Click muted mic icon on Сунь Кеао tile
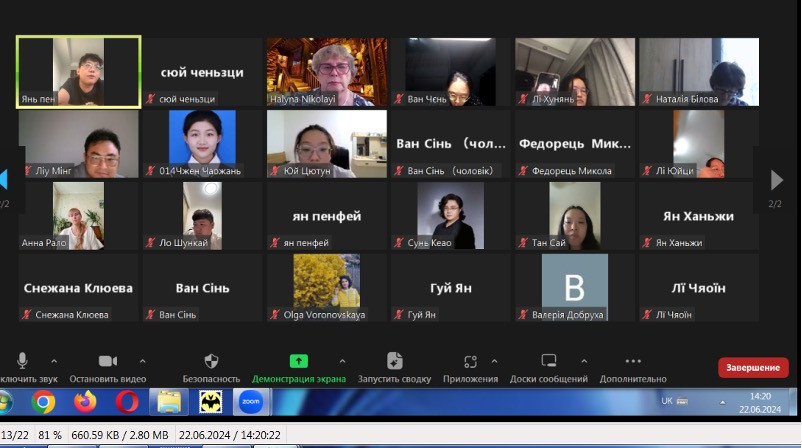 (398, 243)
